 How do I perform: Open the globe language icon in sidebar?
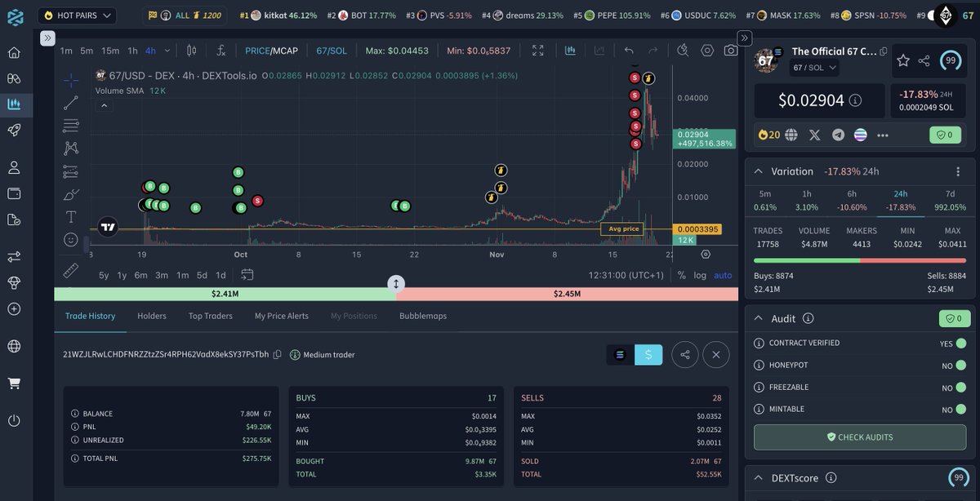(x=14, y=346)
